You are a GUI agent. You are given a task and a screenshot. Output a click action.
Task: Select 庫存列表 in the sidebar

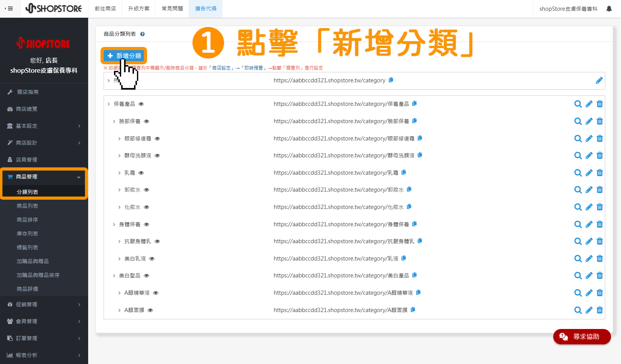tap(27, 234)
